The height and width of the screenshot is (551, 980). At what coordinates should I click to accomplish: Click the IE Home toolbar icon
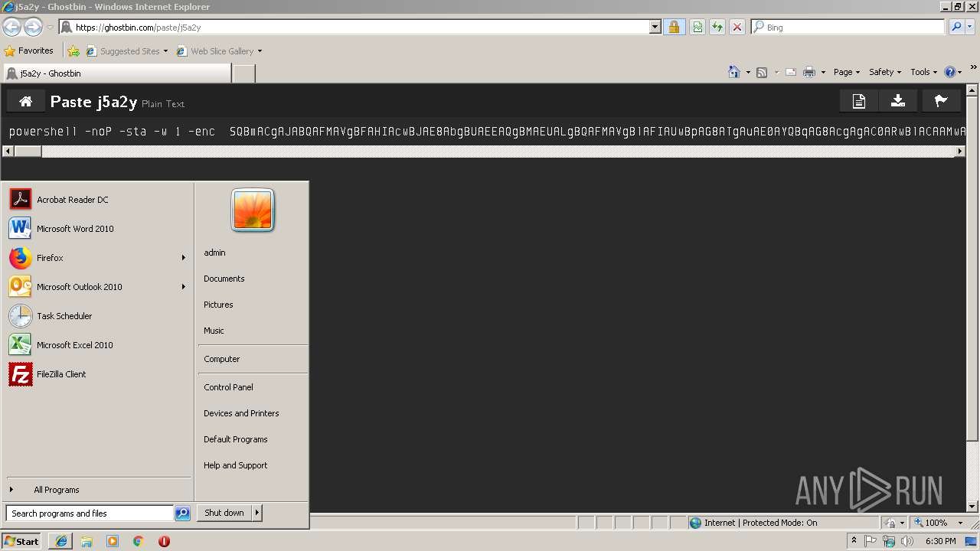(734, 72)
